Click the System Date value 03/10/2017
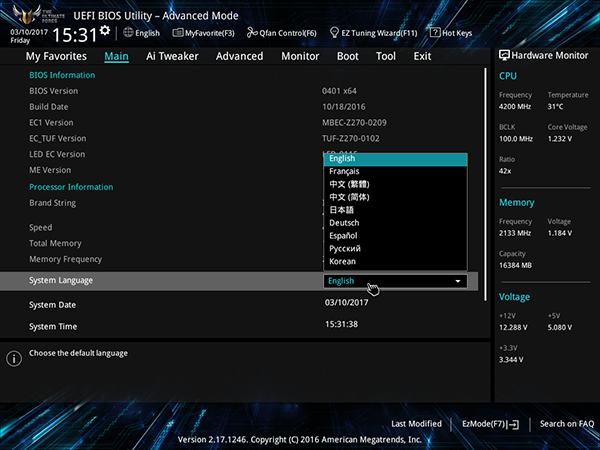 coord(346,303)
